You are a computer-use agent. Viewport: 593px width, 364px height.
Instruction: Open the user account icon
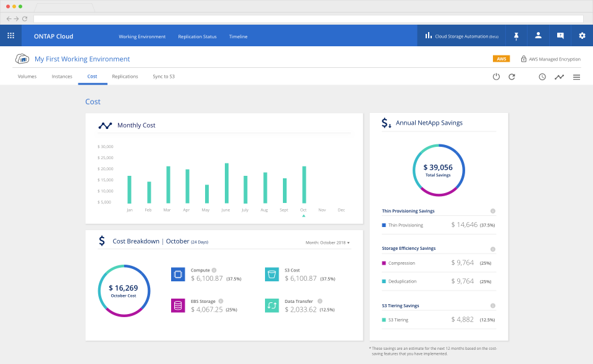(538, 36)
